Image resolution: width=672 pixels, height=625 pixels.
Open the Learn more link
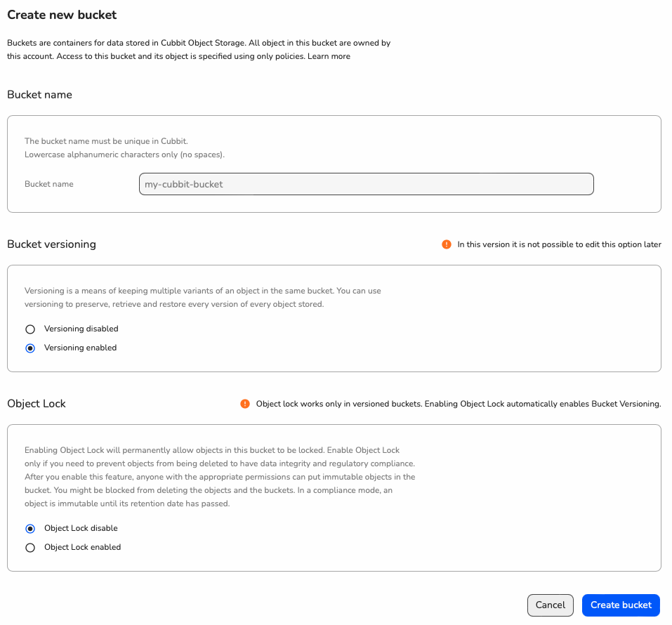point(329,56)
